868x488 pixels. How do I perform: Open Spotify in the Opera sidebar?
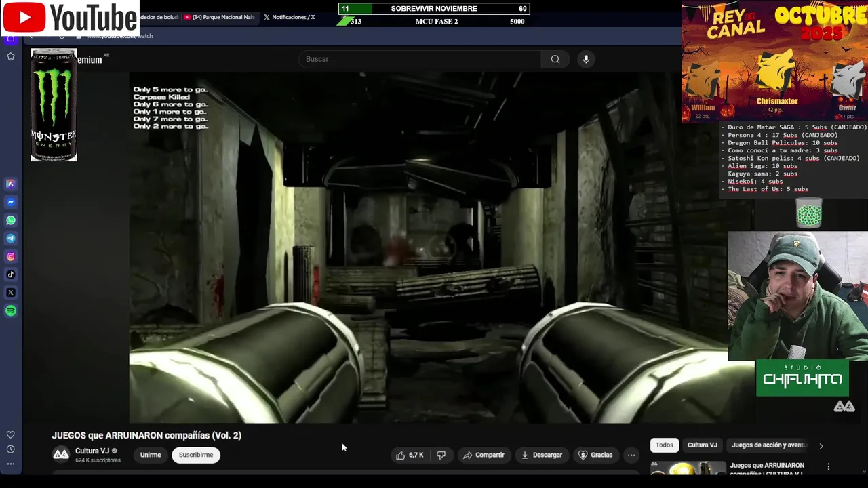click(11, 311)
